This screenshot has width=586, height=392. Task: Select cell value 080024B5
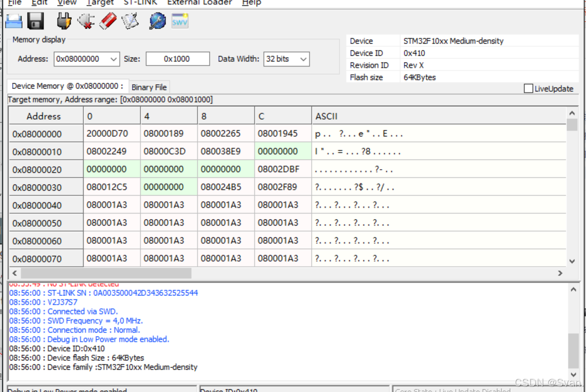tap(226, 187)
